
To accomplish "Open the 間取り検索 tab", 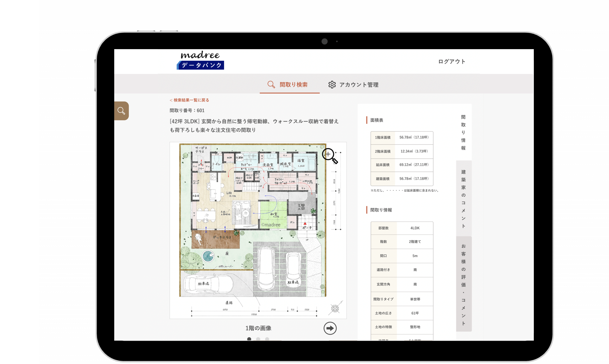I will (293, 85).
